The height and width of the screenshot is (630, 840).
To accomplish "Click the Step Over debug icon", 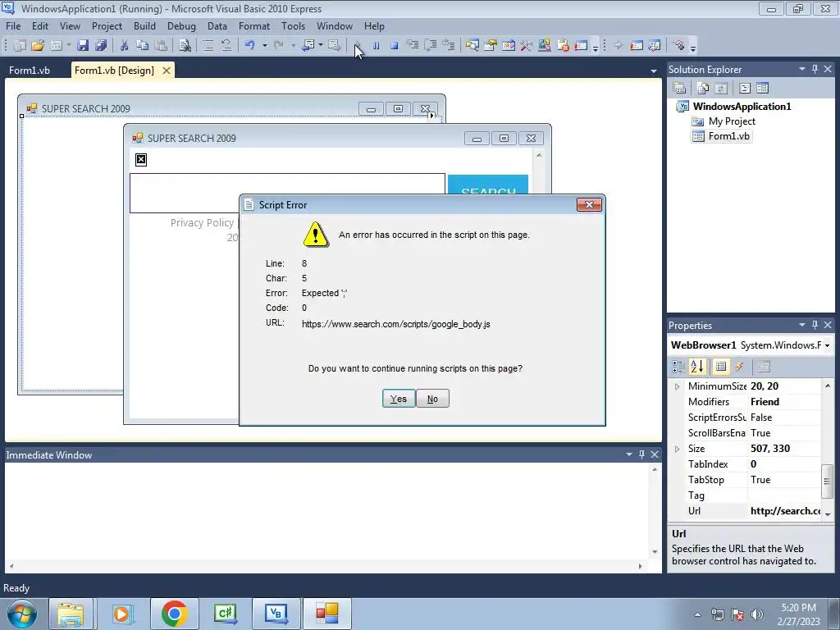I will tap(430, 46).
